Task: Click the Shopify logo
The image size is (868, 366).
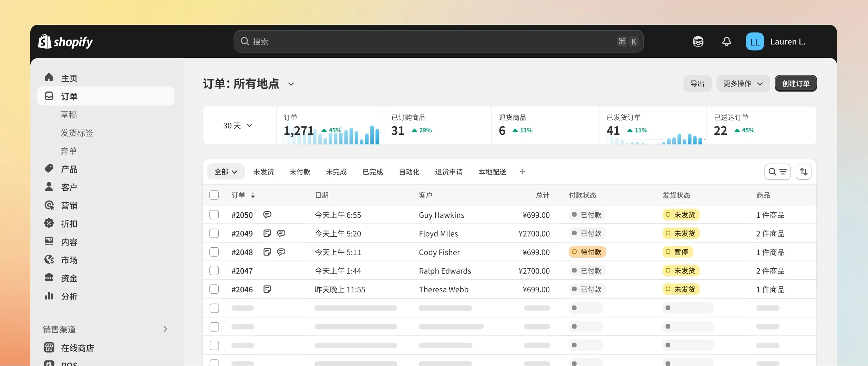Action: pos(65,42)
